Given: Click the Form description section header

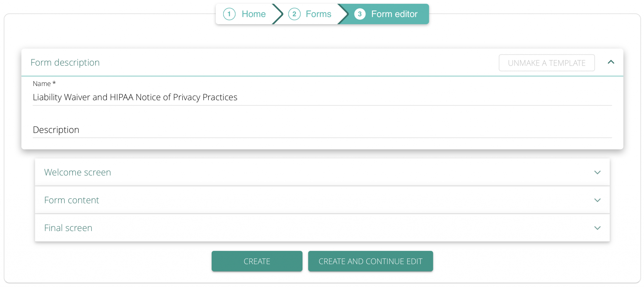Looking at the screenshot, I should [x=65, y=62].
